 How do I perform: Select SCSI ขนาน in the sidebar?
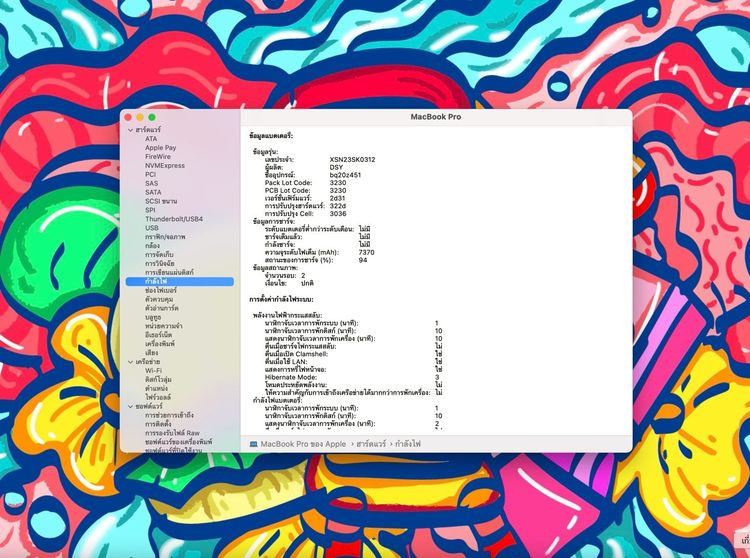[161, 201]
